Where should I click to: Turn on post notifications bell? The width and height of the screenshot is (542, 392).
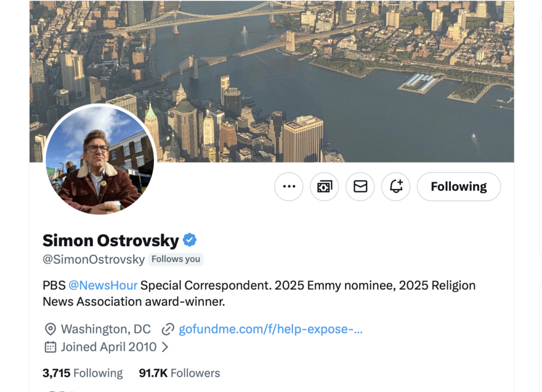tap(396, 187)
